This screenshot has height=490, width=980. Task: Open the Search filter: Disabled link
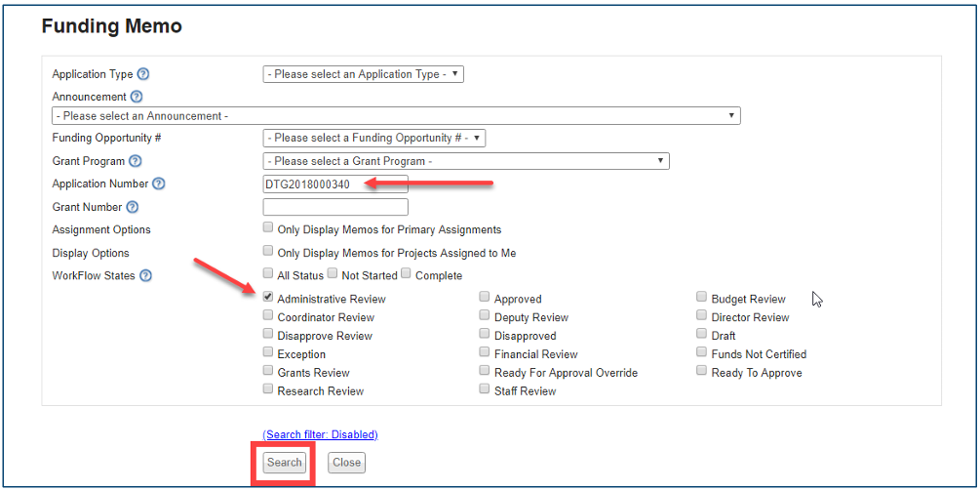[x=320, y=434]
